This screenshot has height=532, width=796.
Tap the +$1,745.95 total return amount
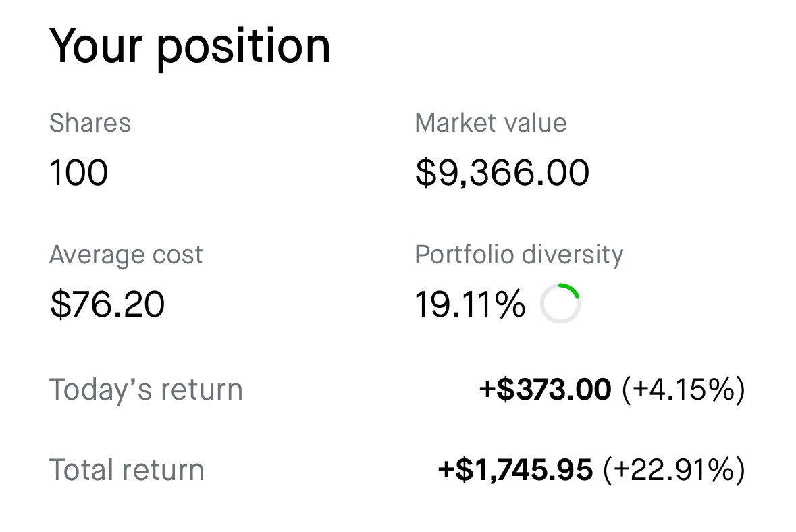pos(515,469)
